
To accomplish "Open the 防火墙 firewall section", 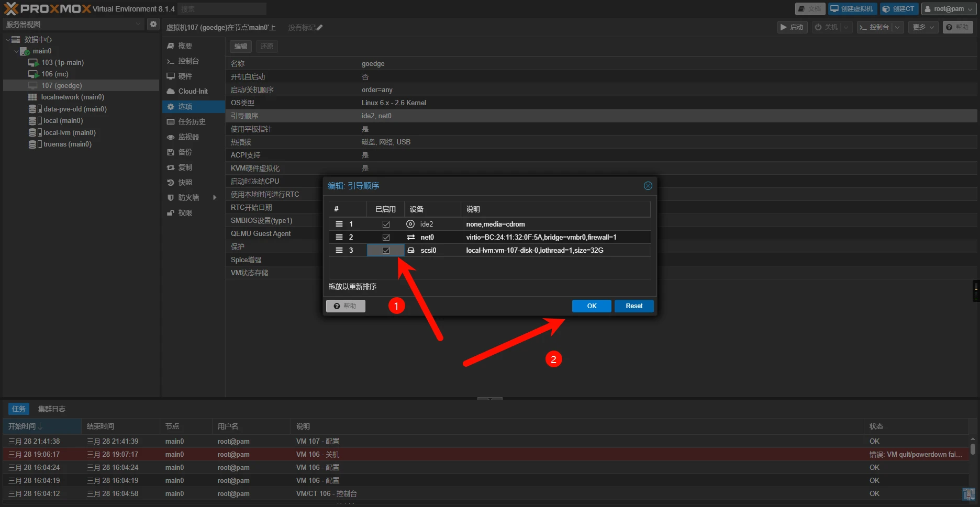I will (x=188, y=198).
